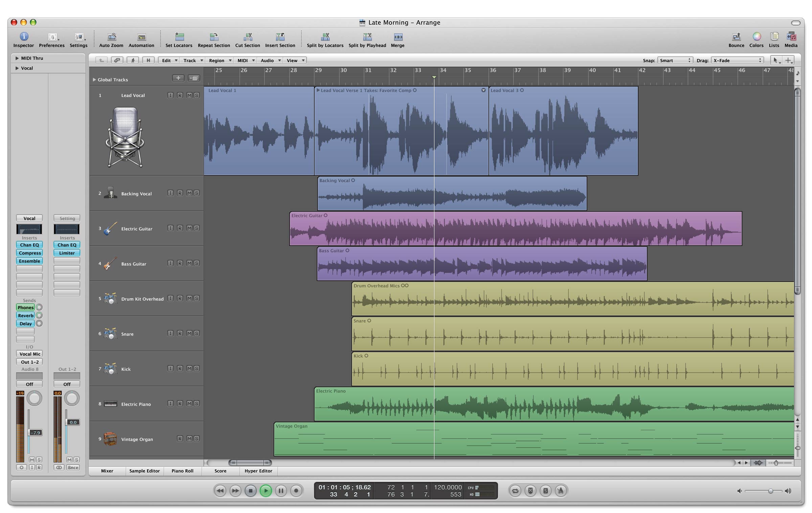Click the Compress insert slot button
The image size is (812, 513).
click(29, 253)
